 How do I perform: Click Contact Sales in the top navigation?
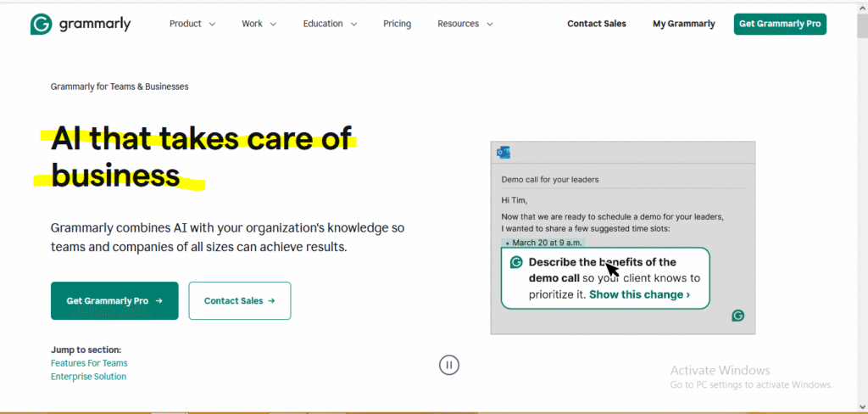click(x=597, y=24)
